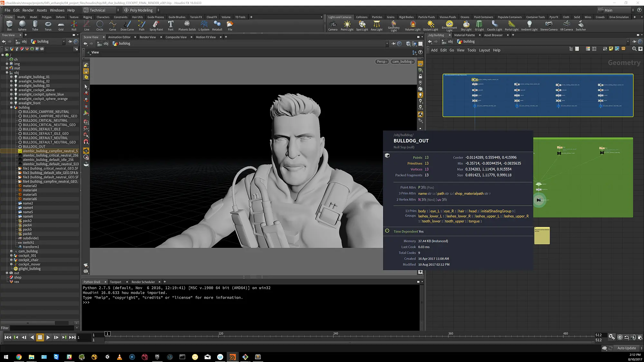Screen dimensions: 644x362
Task: Add an Area Light
Action: 376,25
